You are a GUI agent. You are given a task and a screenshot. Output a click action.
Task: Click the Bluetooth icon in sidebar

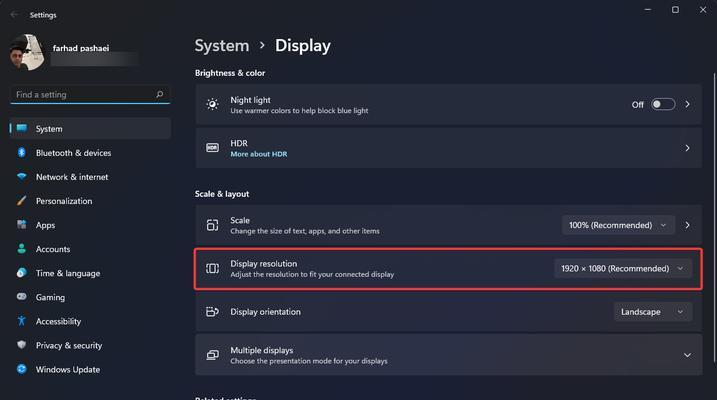point(21,152)
